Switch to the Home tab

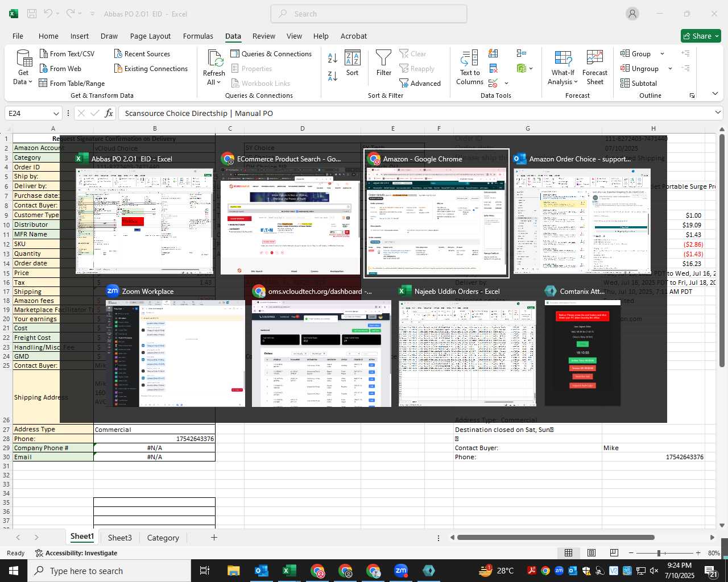coord(48,36)
